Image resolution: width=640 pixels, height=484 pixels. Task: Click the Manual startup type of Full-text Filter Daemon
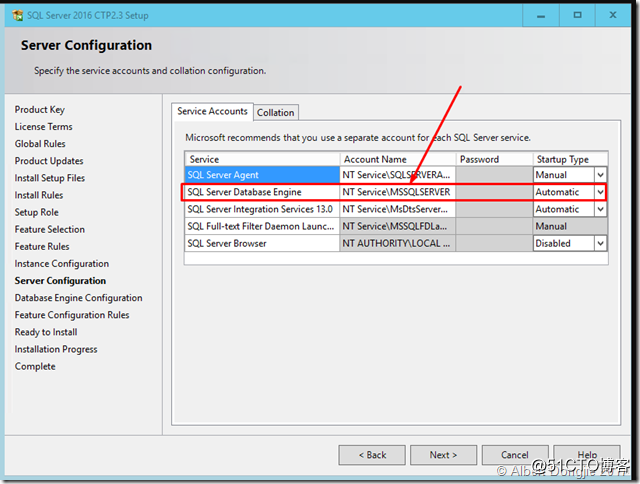(x=570, y=226)
